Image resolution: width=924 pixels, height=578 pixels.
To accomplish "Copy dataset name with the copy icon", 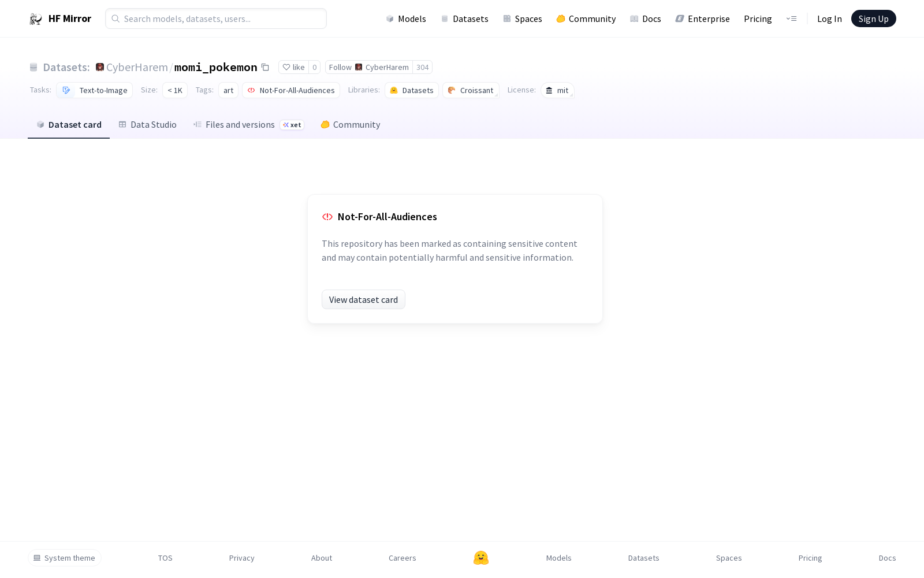I will [x=265, y=67].
